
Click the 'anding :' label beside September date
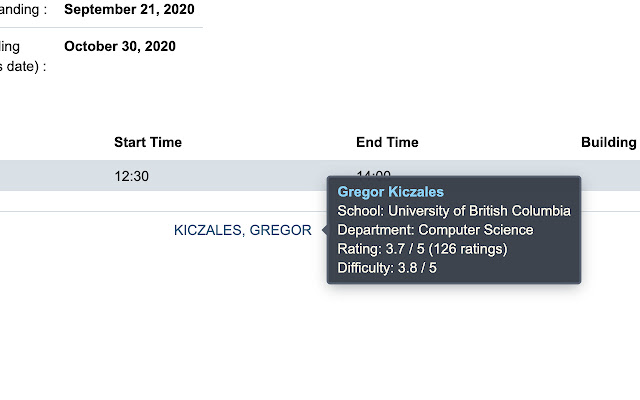23,10
